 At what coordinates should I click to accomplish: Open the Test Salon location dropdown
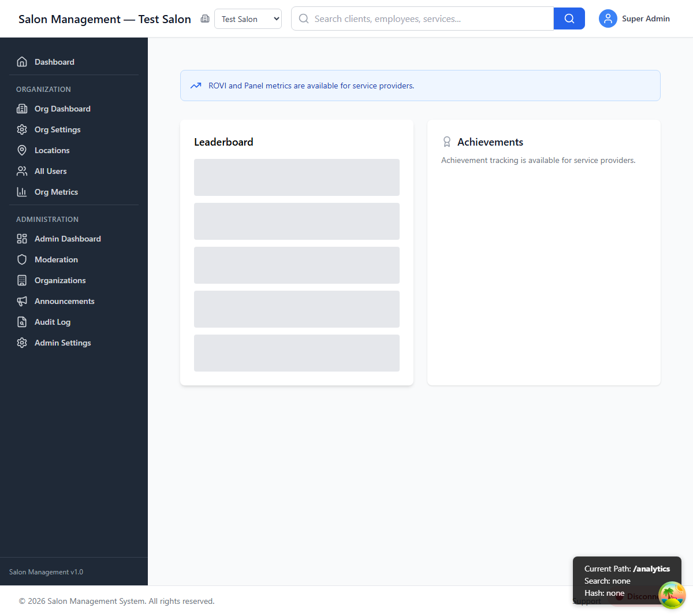248,19
